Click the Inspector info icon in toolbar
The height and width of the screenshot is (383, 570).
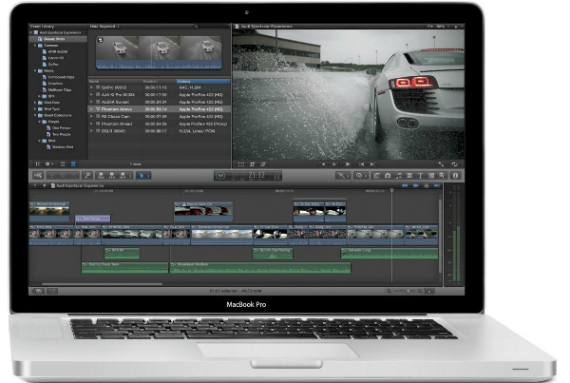tap(455, 176)
